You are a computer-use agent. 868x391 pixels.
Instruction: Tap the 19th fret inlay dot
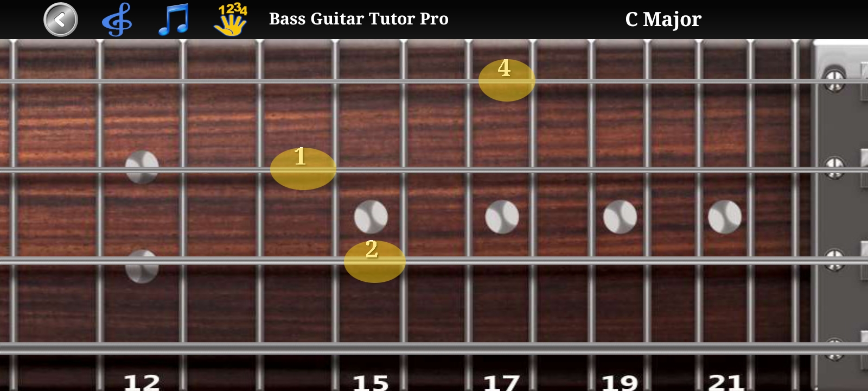coord(620,217)
